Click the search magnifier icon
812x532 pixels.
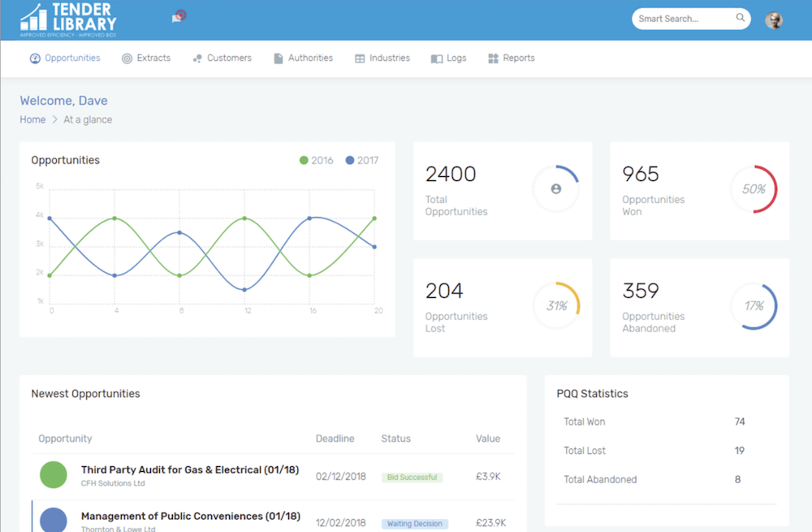741,18
